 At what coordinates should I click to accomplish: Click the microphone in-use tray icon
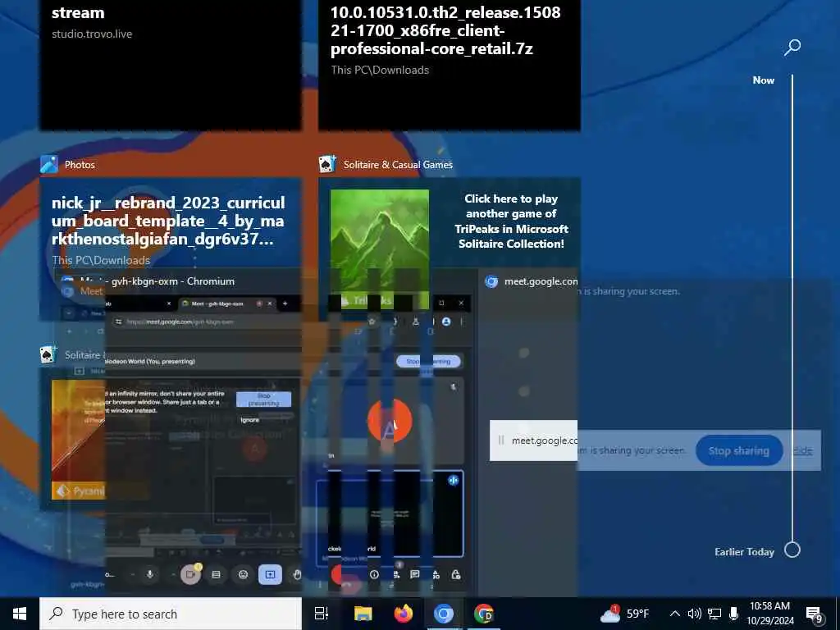tap(733, 614)
